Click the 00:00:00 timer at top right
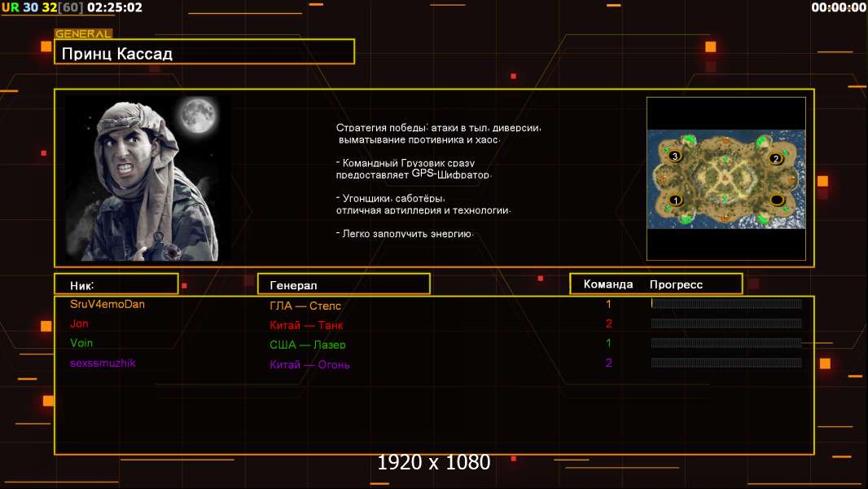Viewport: 868px width, 489px height. 838,7
